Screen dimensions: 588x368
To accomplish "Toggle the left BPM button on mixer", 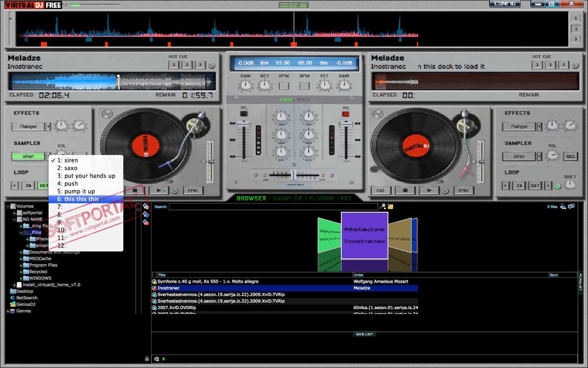I will click(284, 86).
